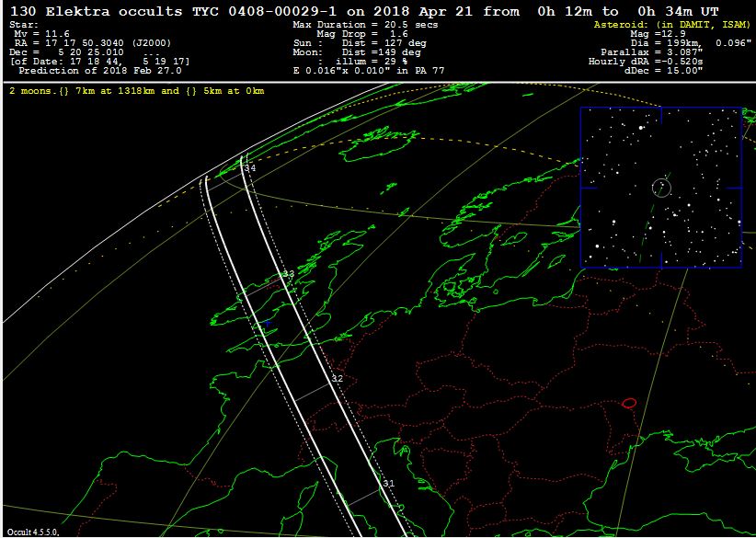Click the star finder chart inset

[x=660, y=188]
